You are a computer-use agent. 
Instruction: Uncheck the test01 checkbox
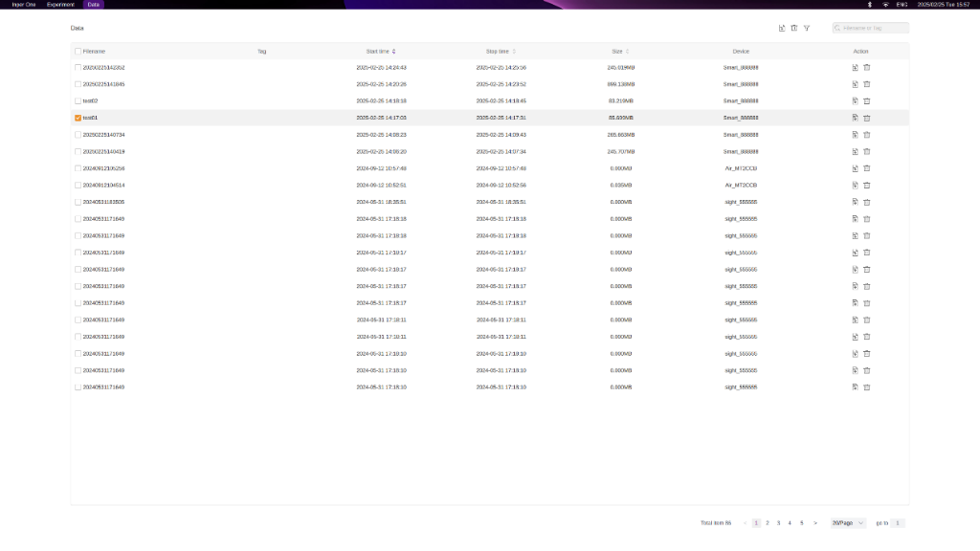[x=78, y=118]
